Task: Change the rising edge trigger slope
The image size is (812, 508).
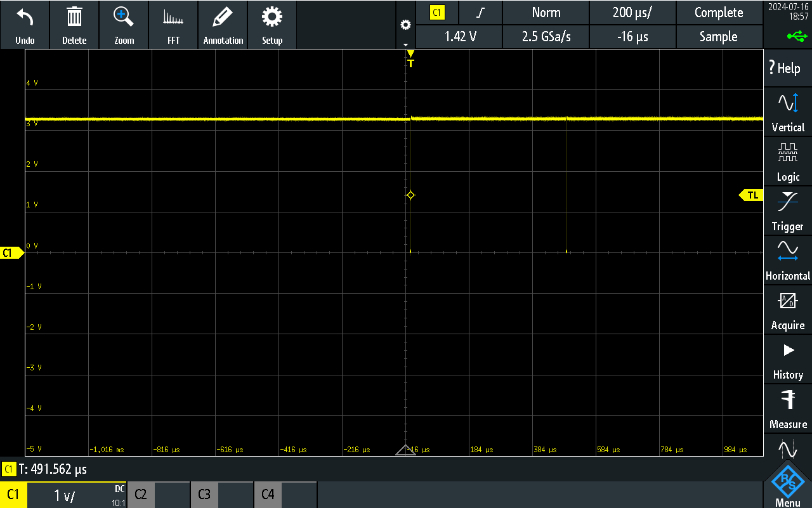Action: 480,12
